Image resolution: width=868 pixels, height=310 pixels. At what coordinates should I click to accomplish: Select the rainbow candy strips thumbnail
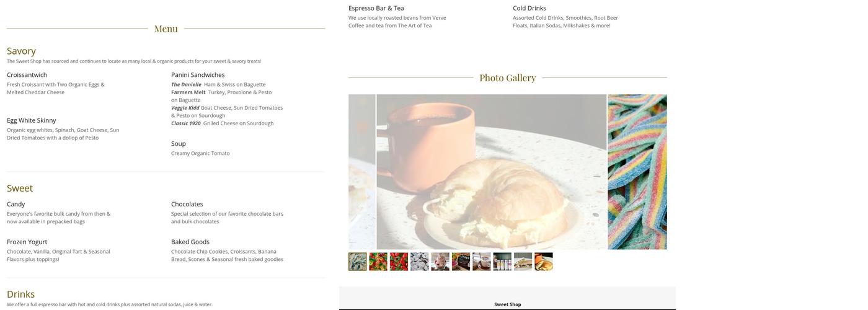coord(358,262)
